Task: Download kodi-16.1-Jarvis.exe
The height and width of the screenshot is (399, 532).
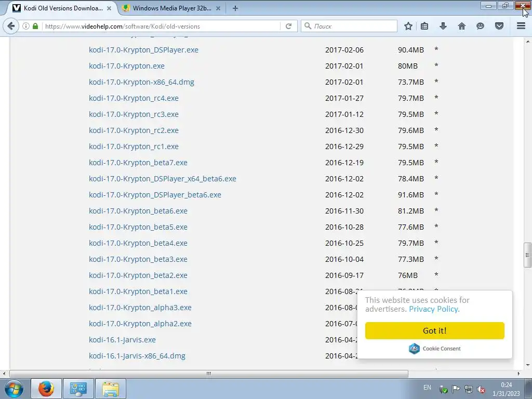Action: point(122,340)
